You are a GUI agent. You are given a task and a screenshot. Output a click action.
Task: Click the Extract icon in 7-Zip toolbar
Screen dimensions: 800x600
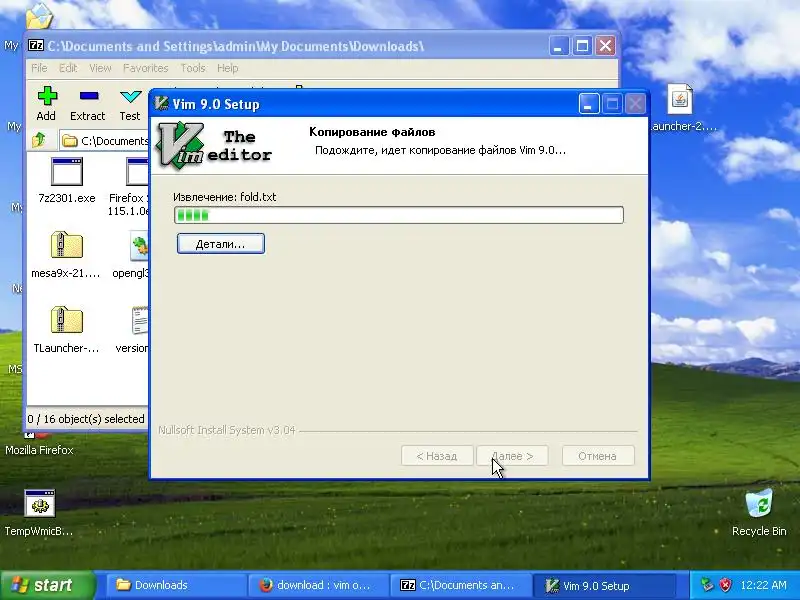coord(88,96)
